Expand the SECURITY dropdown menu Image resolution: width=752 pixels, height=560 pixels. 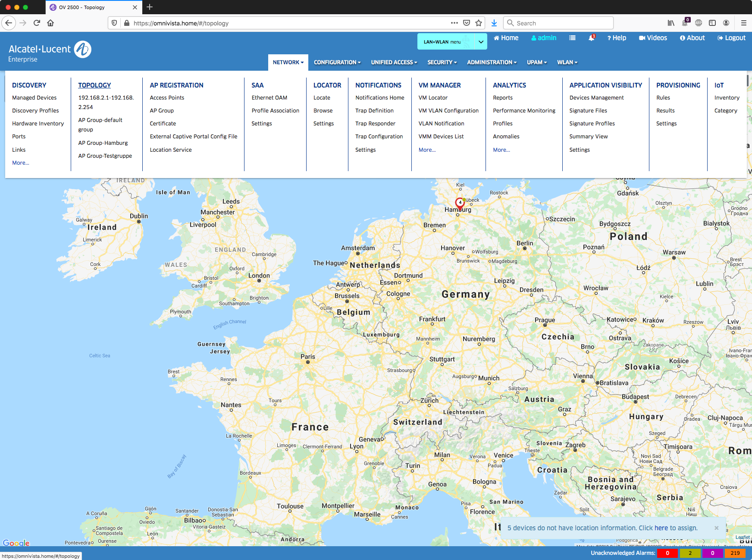point(442,63)
